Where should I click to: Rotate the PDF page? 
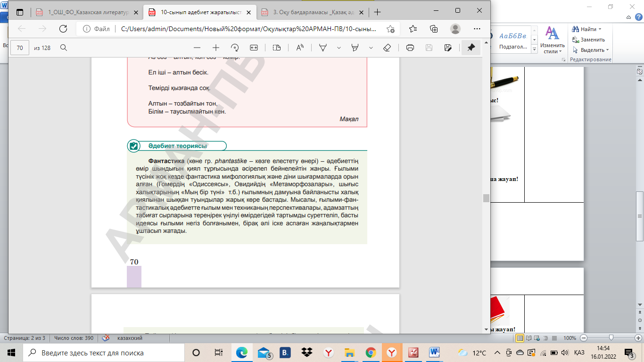[x=235, y=48]
